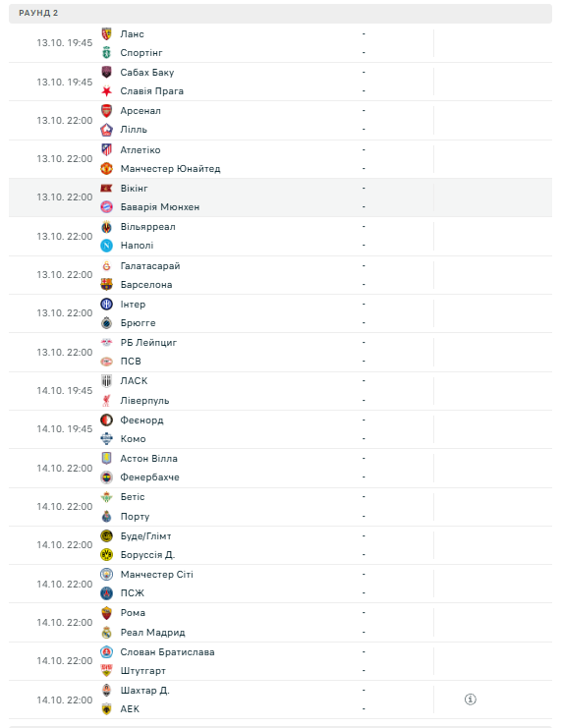Screen dimensions: 561x728
Task: Open the Ланс team name link
Action: [132, 33]
